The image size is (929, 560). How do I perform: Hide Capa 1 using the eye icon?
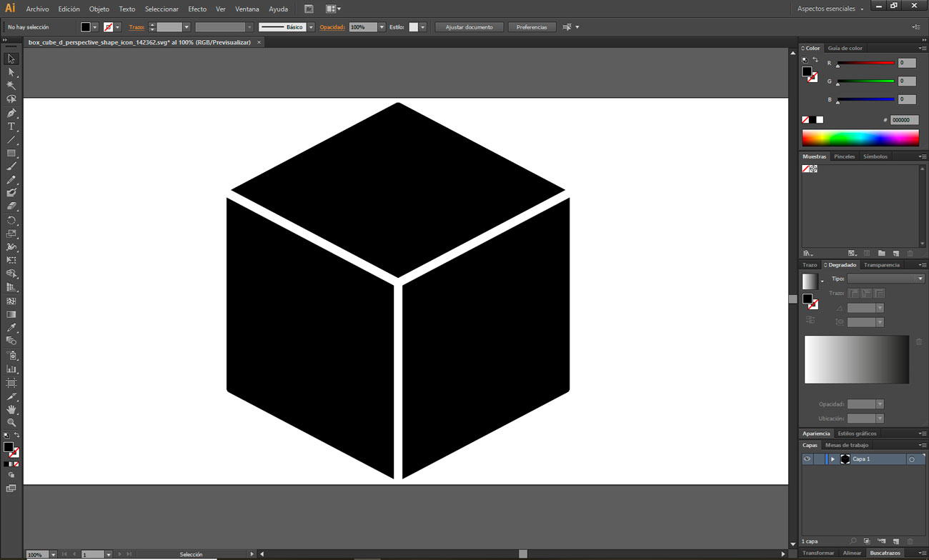(807, 459)
